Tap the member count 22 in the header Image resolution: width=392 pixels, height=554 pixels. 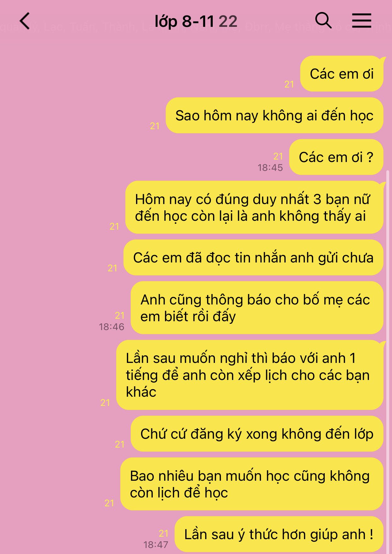coord(228,21)
